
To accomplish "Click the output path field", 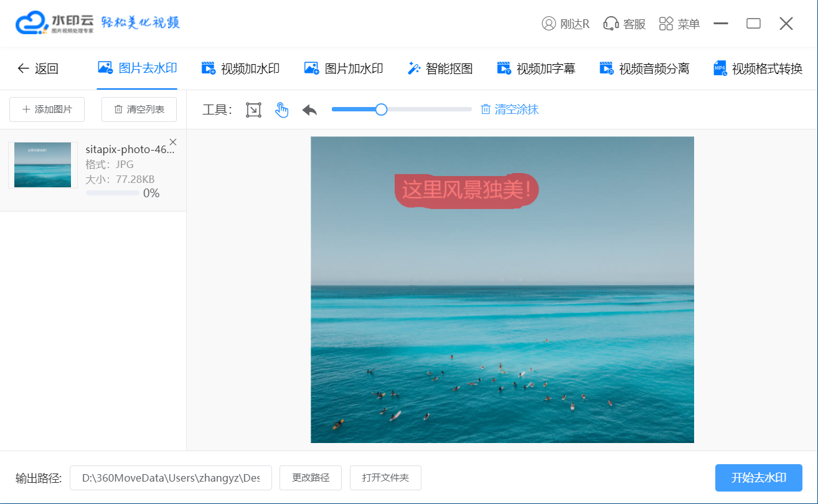I will click(x=171, y=478).
